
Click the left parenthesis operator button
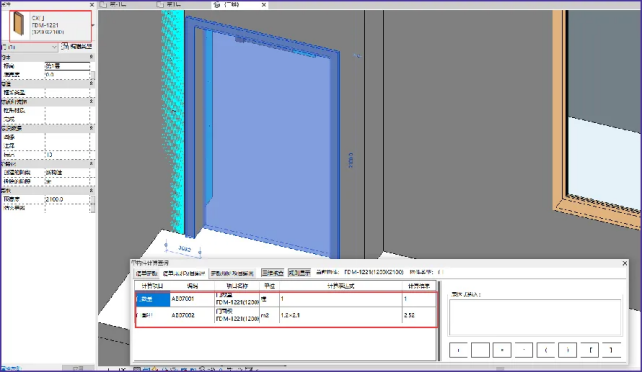[546, 350]
